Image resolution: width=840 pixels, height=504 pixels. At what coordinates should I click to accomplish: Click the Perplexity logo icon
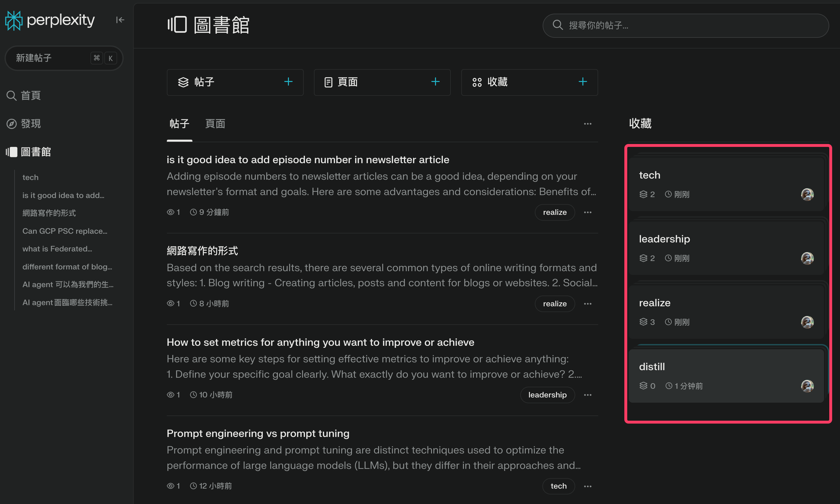[x=14, y=20]
